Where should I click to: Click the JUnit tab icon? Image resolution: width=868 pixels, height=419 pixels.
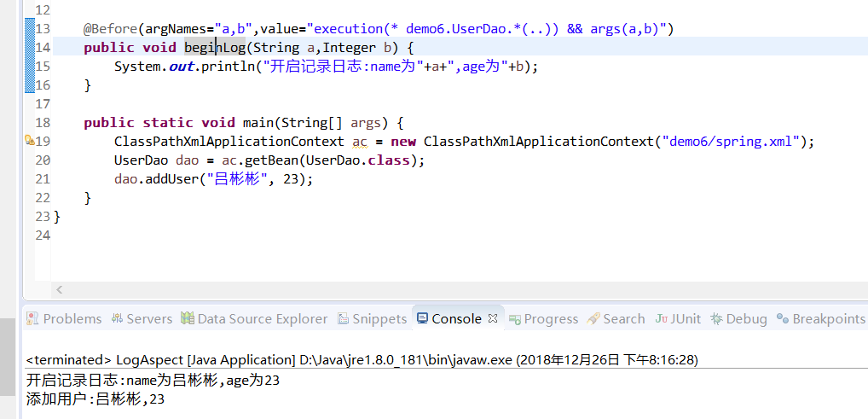tap(661, 318)
